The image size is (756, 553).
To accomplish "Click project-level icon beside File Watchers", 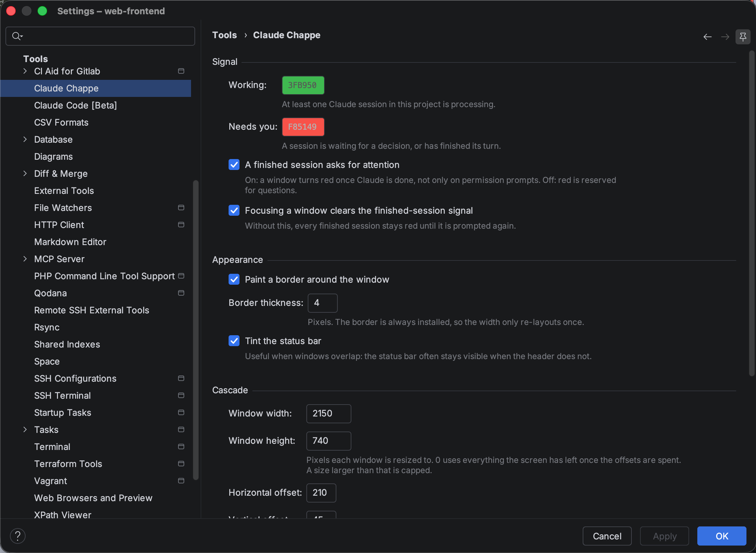I will (x=181, y=208).
